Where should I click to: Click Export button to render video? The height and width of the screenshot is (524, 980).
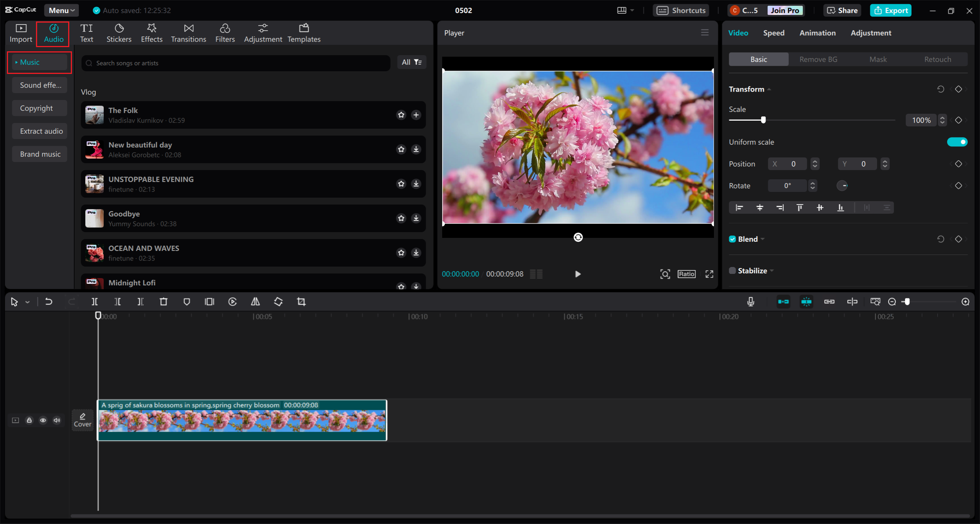click(x=892, y=10)
